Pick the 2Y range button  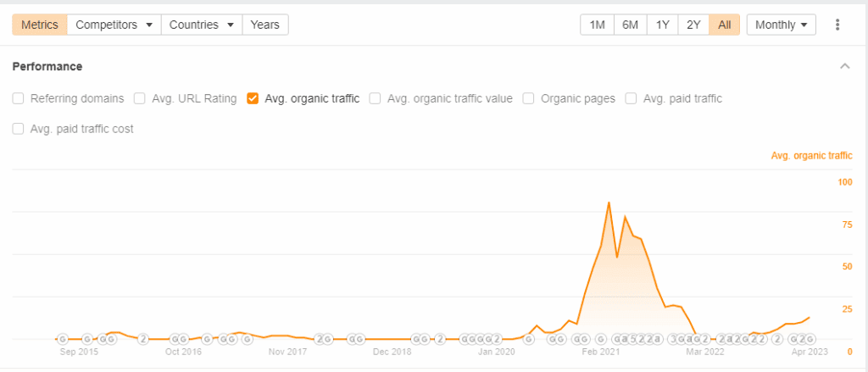[x=693, y=25]
